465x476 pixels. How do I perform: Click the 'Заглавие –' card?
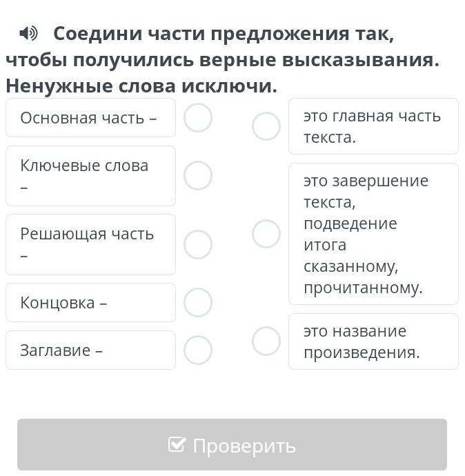click(x=90, y=350)
